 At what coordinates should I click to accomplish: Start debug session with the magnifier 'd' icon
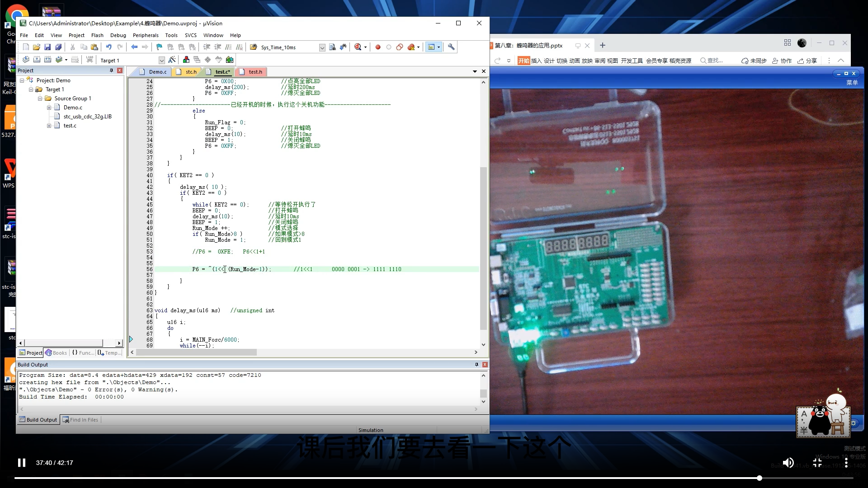[x=358, y=47]
